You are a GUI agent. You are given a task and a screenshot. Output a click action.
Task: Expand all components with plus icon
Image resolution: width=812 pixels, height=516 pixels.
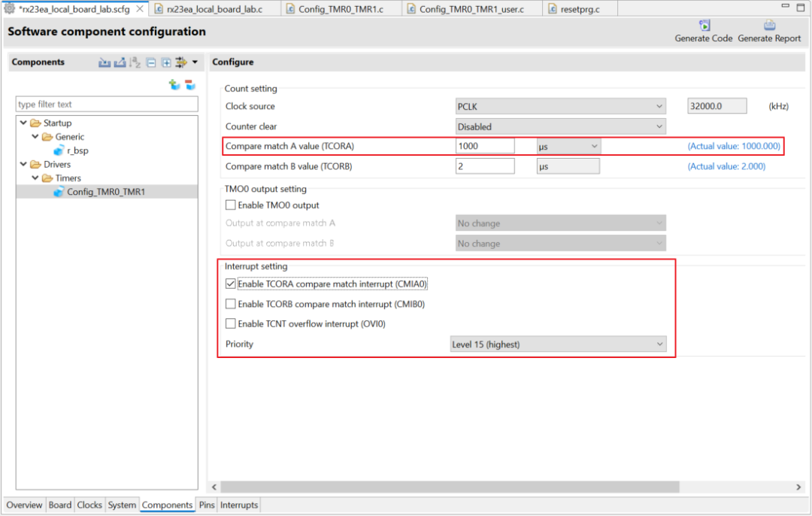click(166, 62)
